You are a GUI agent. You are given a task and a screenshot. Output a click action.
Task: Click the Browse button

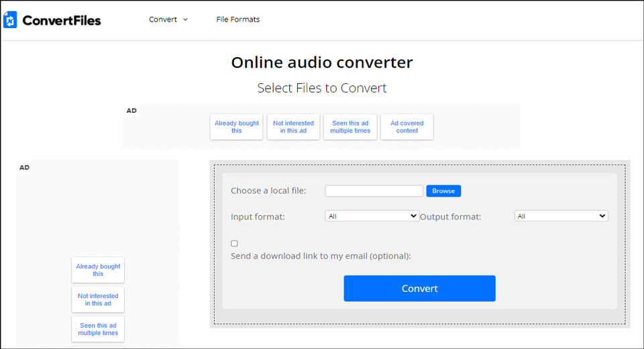443,191
